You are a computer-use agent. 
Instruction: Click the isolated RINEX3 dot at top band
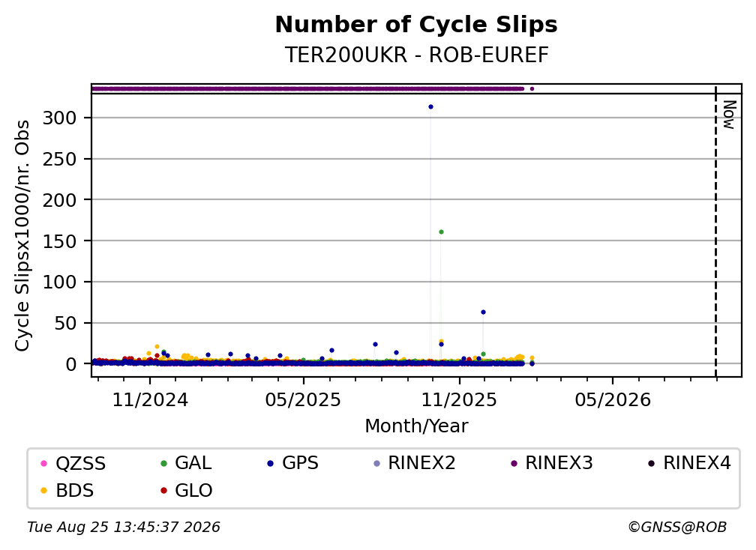[x=532, y=88]
